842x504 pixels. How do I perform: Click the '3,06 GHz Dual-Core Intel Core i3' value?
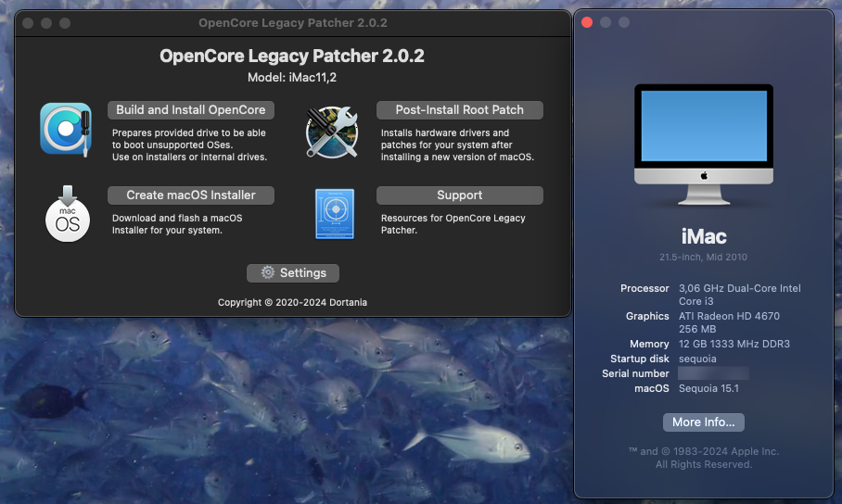point(739,295)
